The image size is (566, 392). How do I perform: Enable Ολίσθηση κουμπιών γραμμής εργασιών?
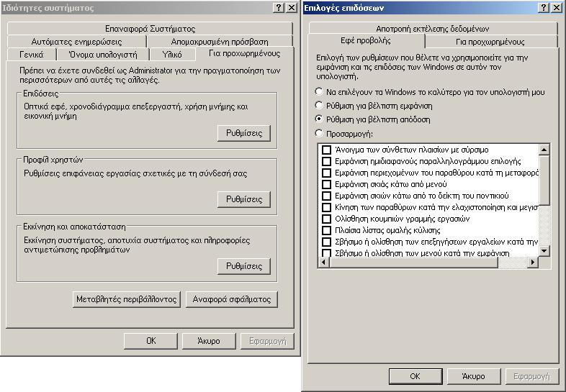[x=326, y=219]
